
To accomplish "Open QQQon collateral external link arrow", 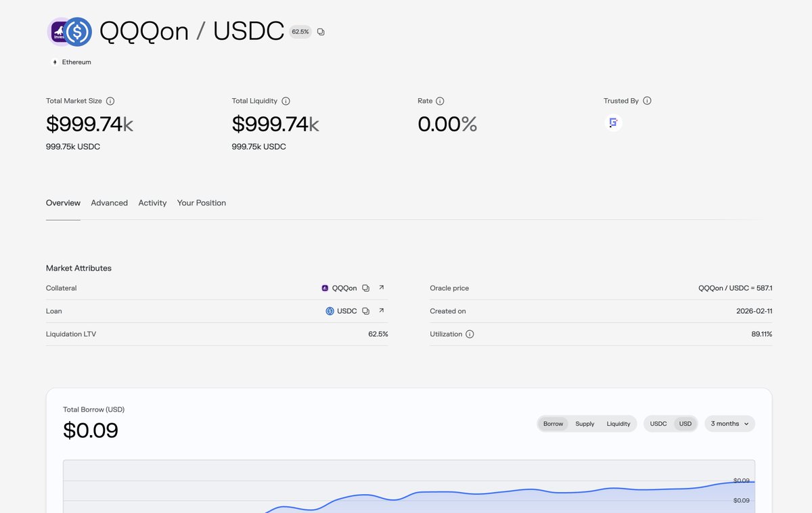I will 381,288.
